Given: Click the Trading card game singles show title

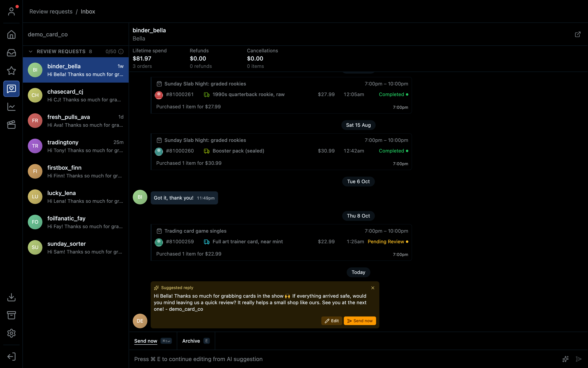Looking at the screenshot, I should click(x=195, y=231).
